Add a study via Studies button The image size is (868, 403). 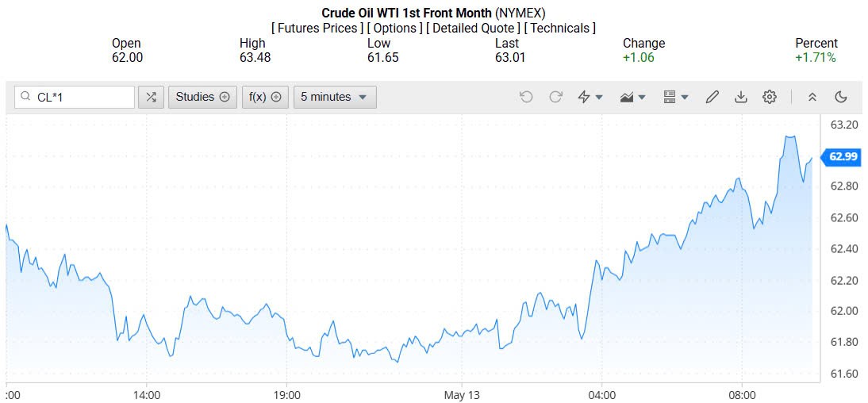click(202, 97)
